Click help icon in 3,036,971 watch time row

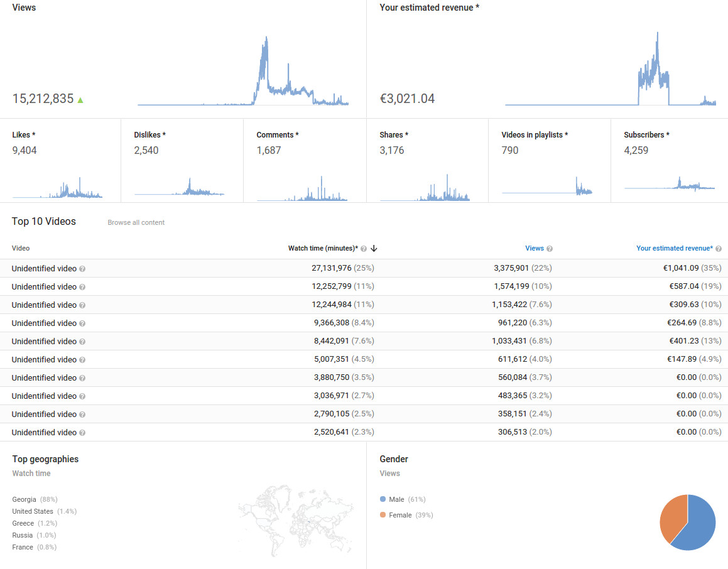coord(82,396)
